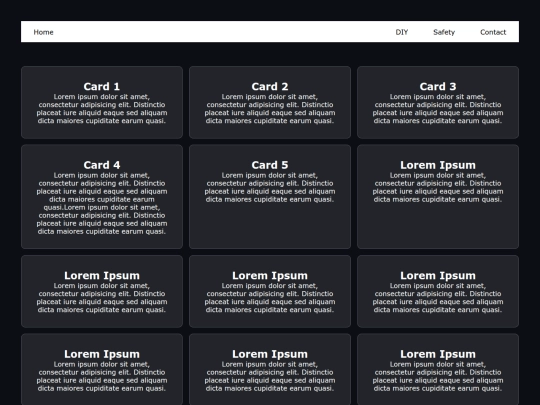Image resolution: width=540 pixels, height=405 pixels.
Task: Select the Card 1 heading
Action: (x=102, y=86)
